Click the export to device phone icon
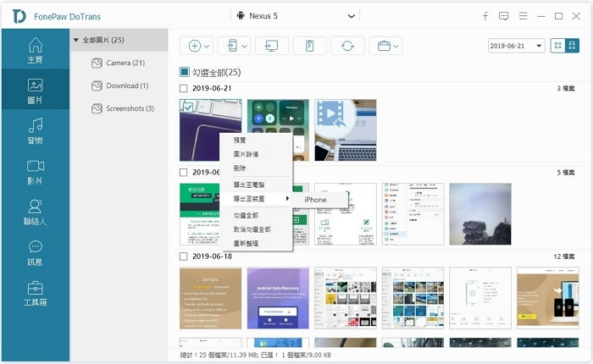The height and width of the screenshot is (364, 593). pos(232,46)
